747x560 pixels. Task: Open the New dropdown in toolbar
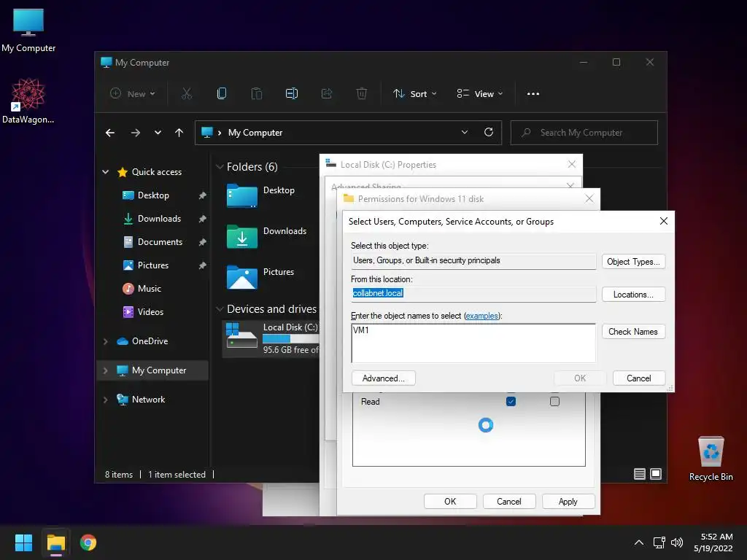133,94
